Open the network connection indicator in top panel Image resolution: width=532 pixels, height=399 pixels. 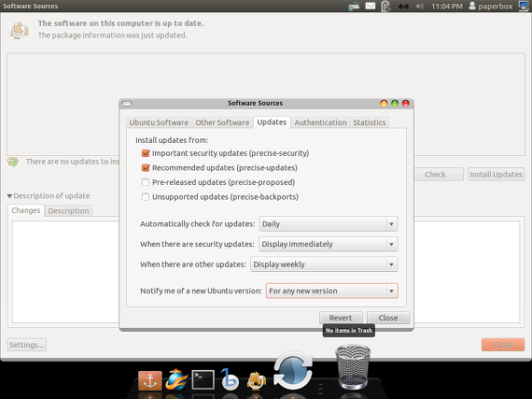[403, 7]
